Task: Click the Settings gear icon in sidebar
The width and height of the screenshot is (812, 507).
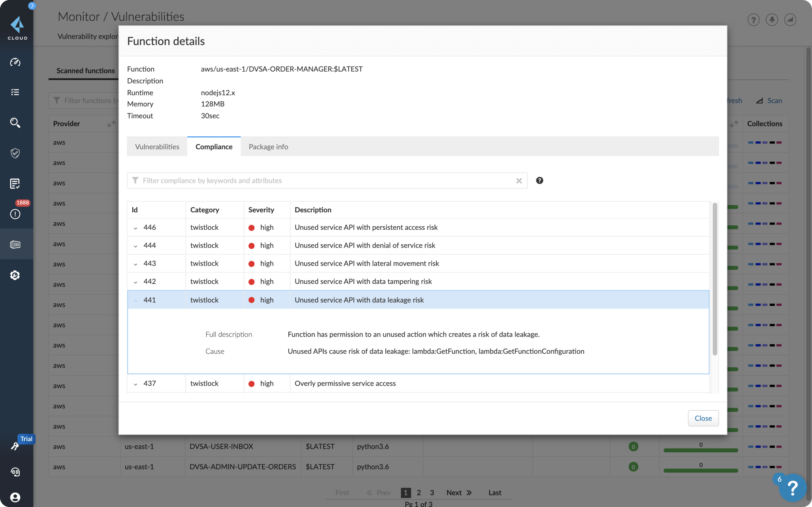Action: (15, 275)
